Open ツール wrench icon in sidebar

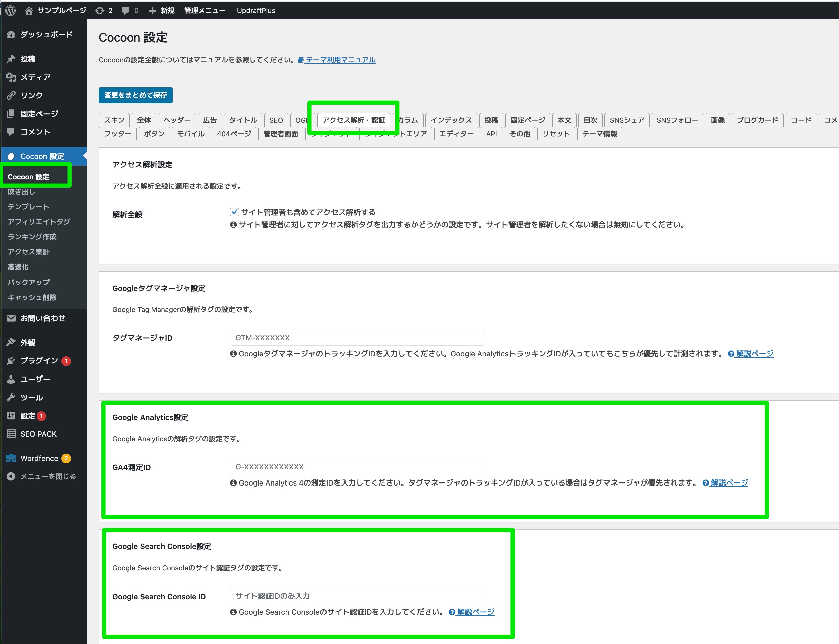[11, 397]
